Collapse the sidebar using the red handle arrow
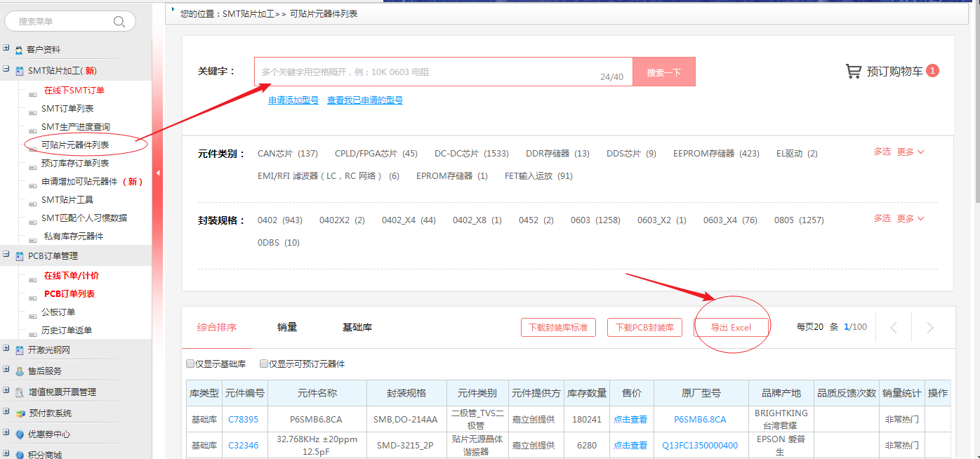 pyautogui.click(x=158, y=173)
